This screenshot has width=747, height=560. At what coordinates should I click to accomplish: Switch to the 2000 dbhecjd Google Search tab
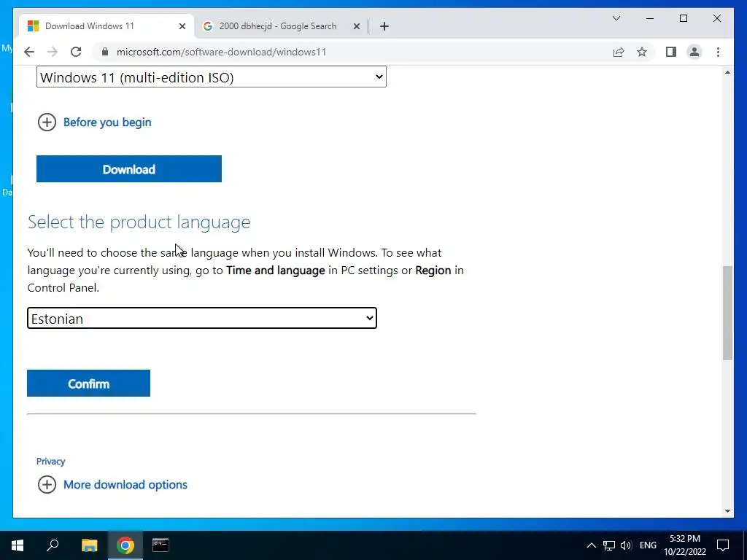tap(281, 26)
